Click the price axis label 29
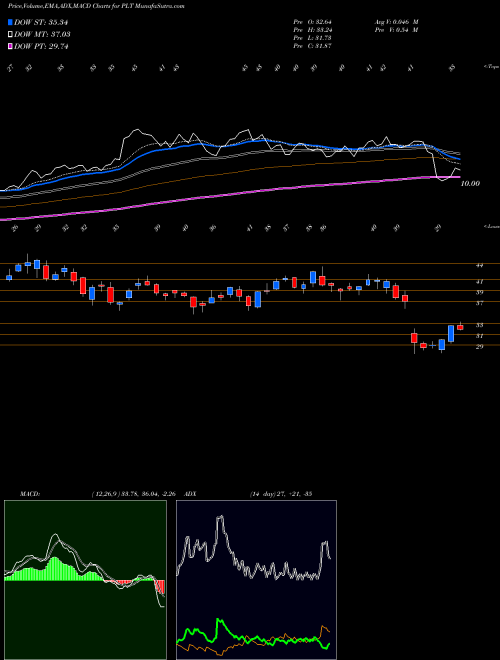Image resolution: width=500 pixels, height=660 pixels. [479, 346]
